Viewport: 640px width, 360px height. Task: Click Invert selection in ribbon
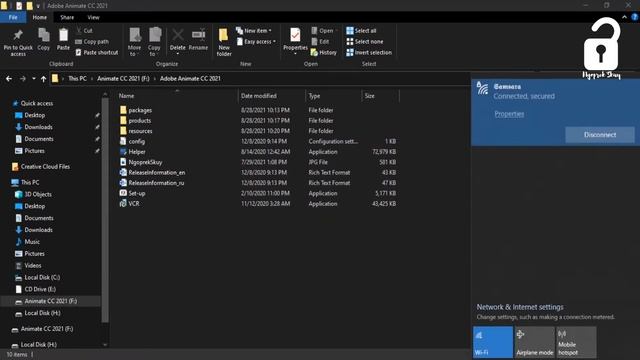tap(369, 53)
